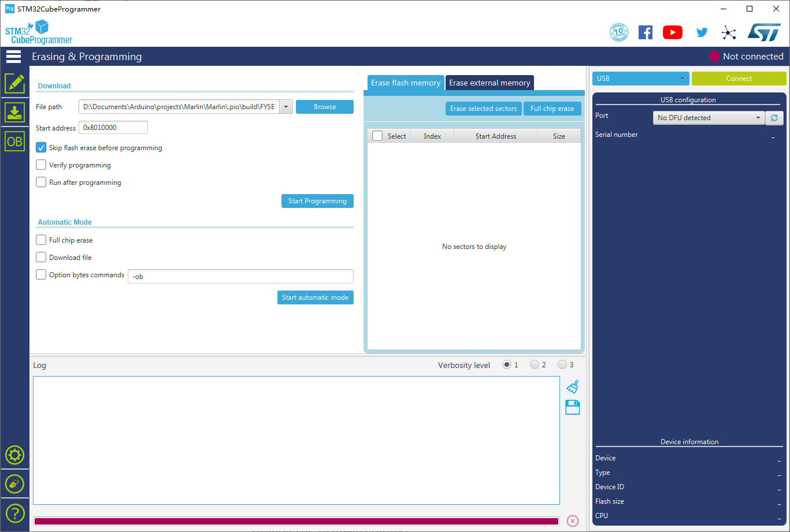Click Start automatic mode button
Viewport: 790px width, 532px height.
coord(316,297)
